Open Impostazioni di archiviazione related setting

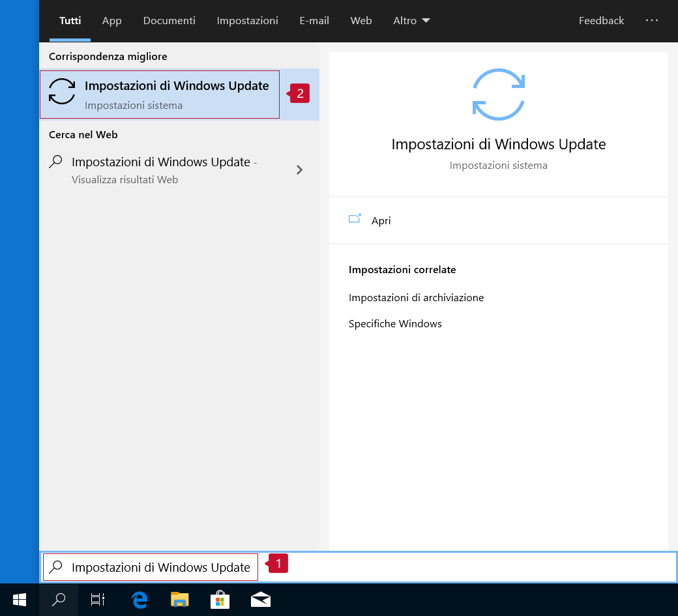pos(416,298)
